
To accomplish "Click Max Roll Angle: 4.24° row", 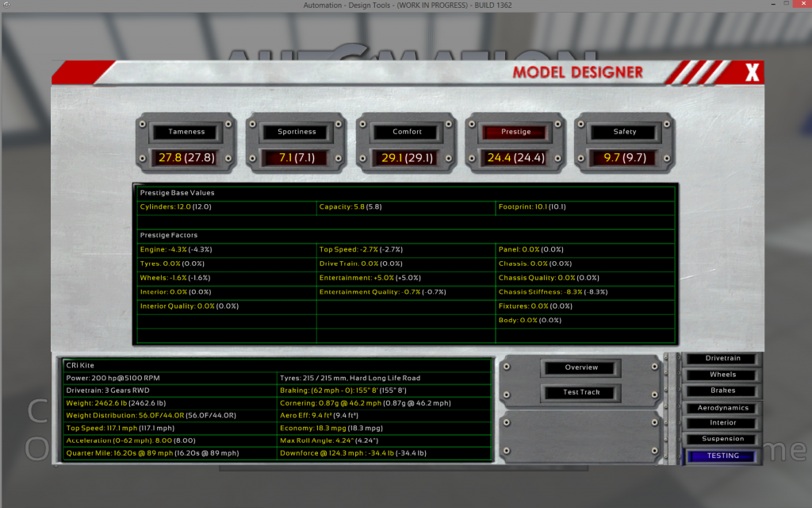I will (x=384, y=441).
